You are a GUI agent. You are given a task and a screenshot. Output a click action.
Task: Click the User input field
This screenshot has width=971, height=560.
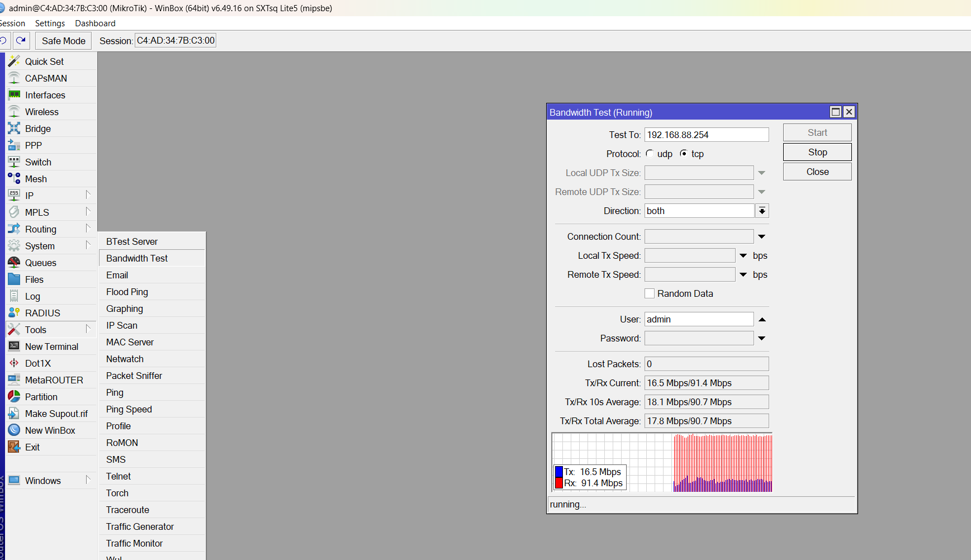coord(699,319)
